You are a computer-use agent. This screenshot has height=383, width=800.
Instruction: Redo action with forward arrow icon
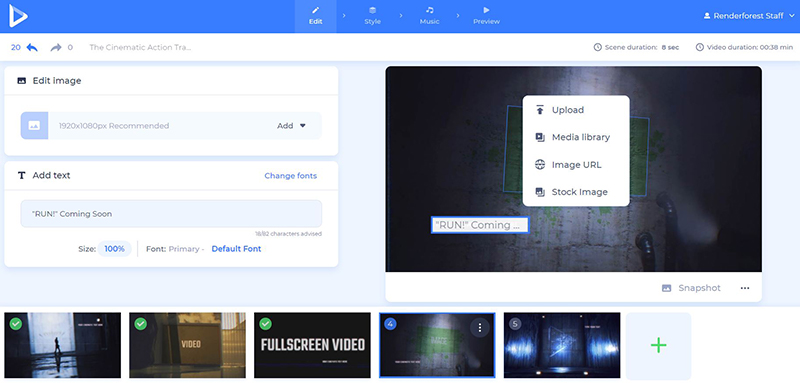tap(56, 47)
